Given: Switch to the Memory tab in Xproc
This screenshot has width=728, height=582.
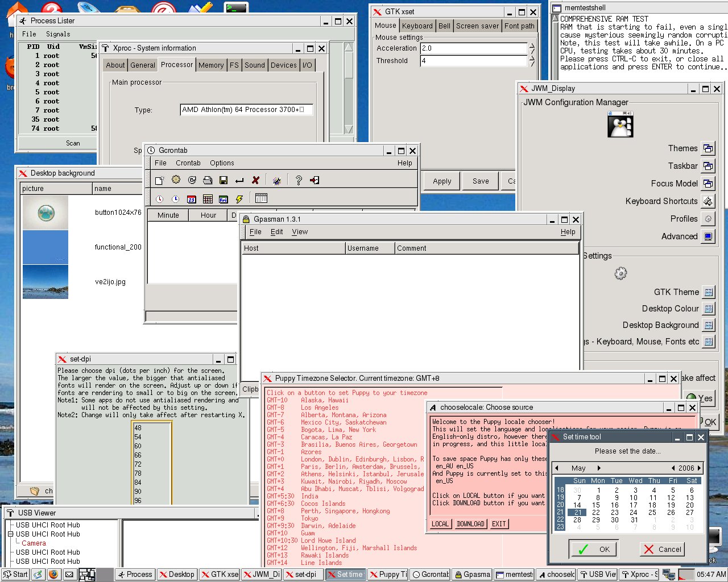Looking at the screenshot, I should pyautogui.click(x=211, y=65).
